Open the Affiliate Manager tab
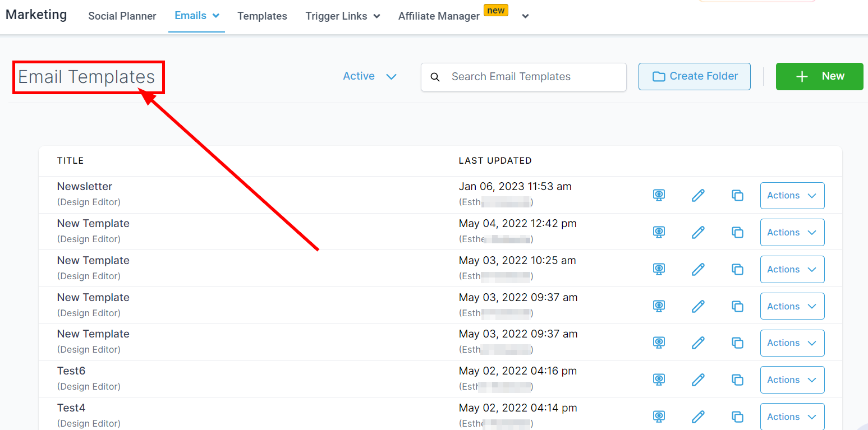This screenshot has height=430, width=868. [439, 16]
